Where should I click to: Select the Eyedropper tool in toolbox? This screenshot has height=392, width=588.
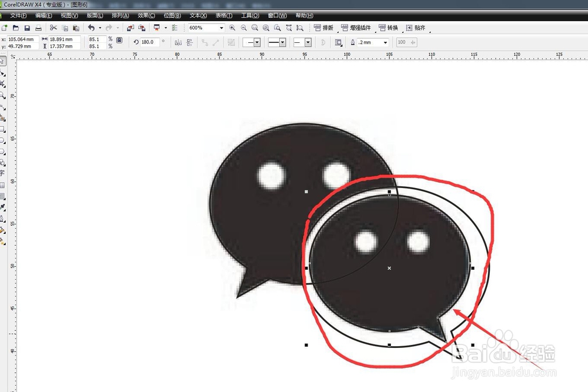click(2, 207)
